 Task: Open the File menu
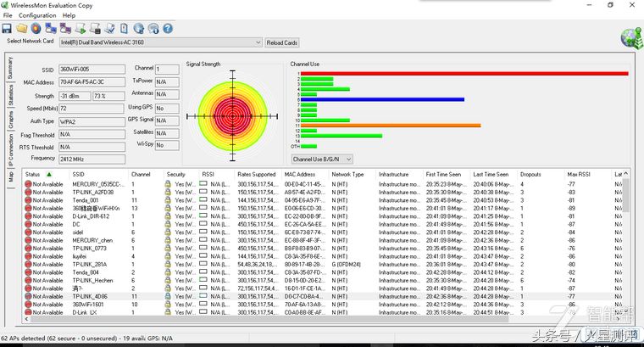pyautogui.click(x=8, y=15)
